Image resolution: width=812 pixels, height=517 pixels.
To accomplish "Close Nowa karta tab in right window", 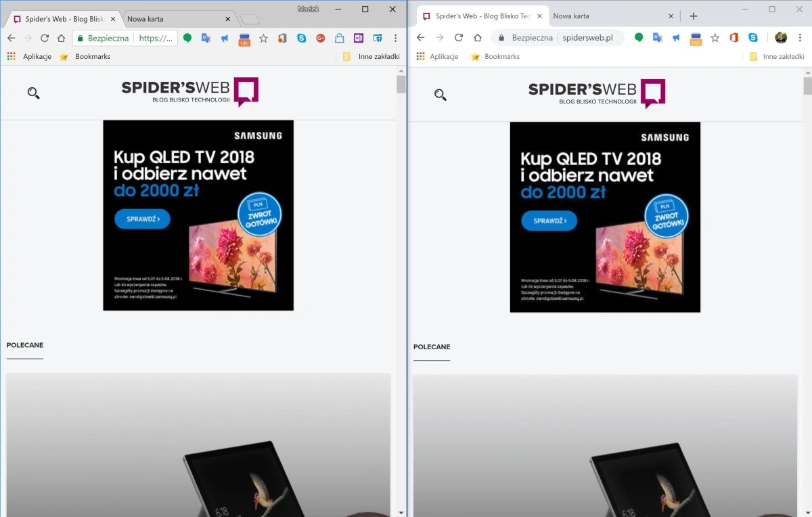I will [x=671, y=16].
